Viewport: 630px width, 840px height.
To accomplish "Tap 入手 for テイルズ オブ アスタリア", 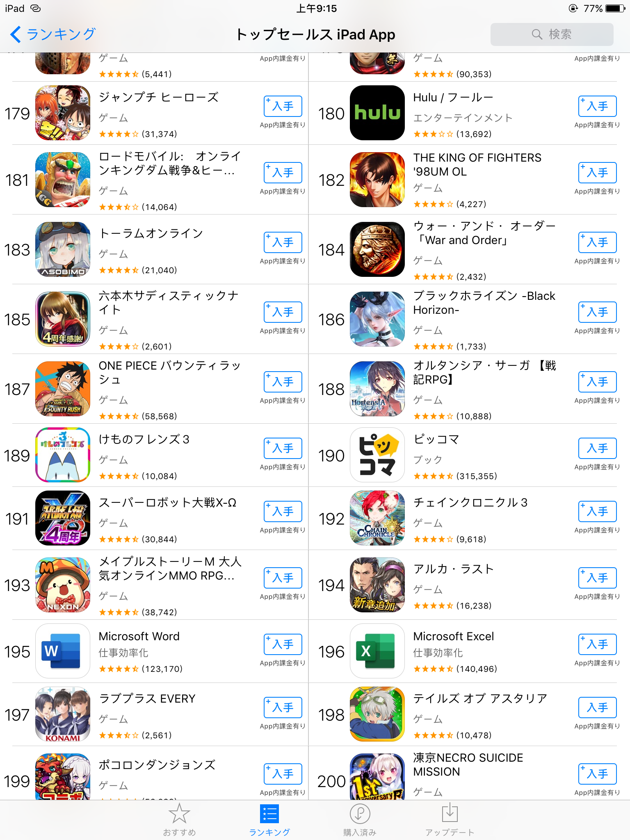I will [x=598, y=708].
